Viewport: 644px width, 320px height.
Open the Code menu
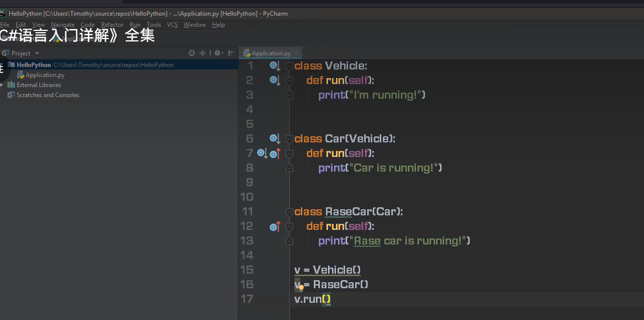pyautogui.click(x=88, y=25)
